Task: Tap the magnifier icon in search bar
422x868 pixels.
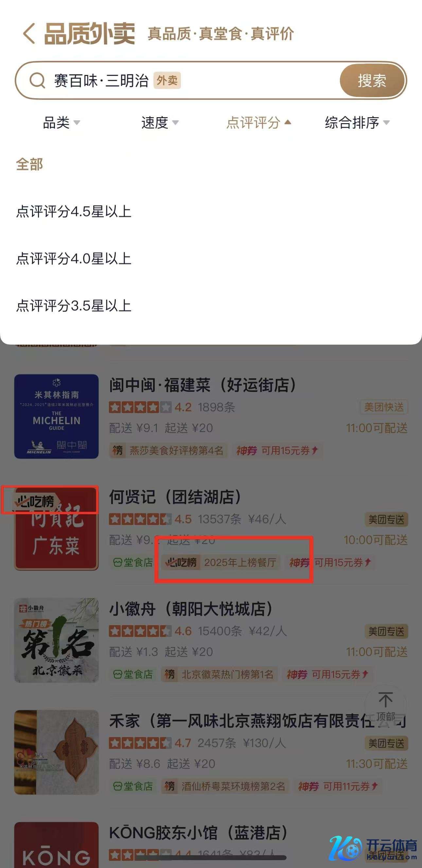Action: (x=37, y=81)
